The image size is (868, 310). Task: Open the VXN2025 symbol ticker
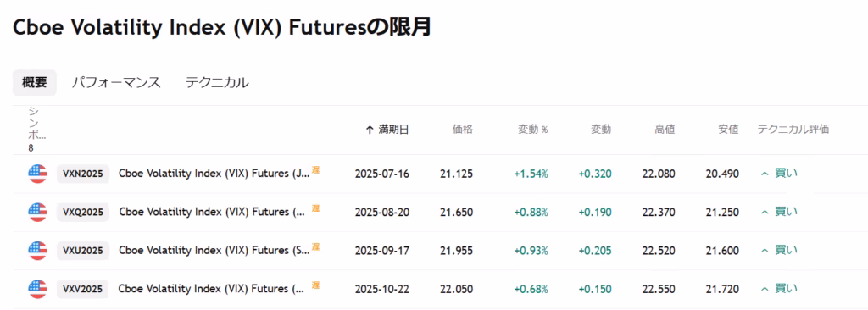(x=83, y=174)
